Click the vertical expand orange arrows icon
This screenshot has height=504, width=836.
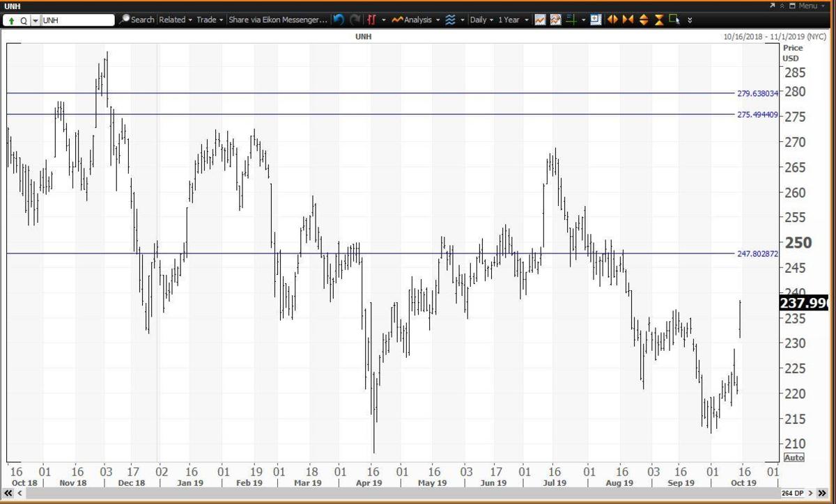[644, 19]
